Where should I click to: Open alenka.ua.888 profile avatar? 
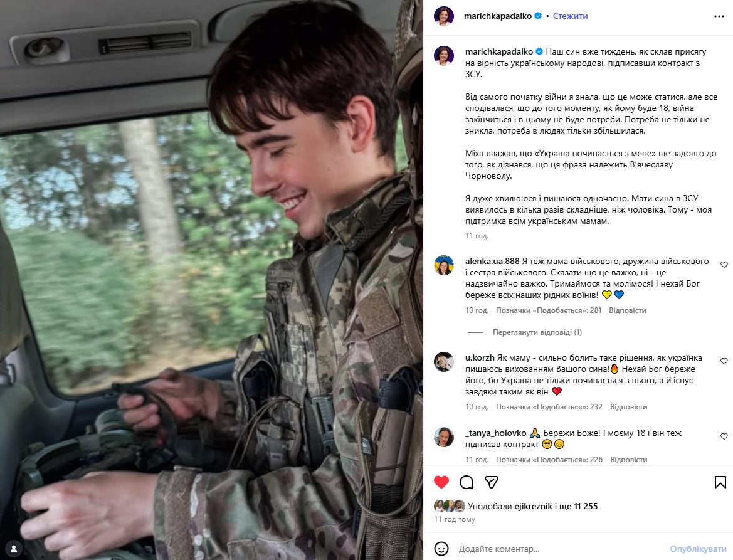coord(444,266)
